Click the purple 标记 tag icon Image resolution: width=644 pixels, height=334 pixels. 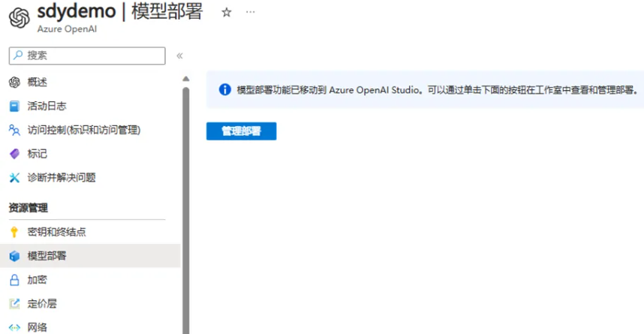pyautogui.click(x=14, y=154)
